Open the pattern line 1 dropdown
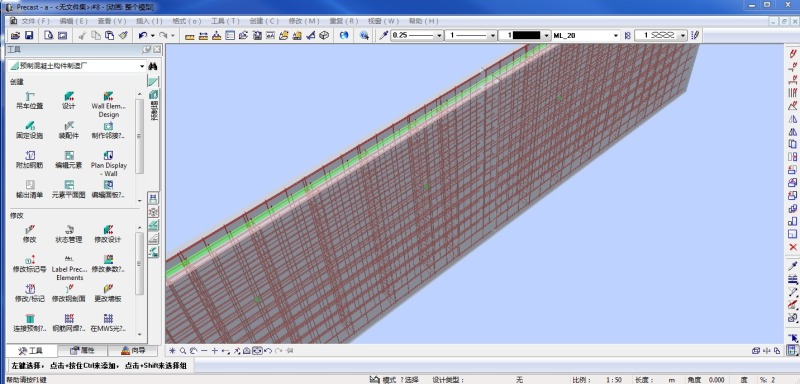The height and width of the screenshot is (384, 800). (683, 36)
